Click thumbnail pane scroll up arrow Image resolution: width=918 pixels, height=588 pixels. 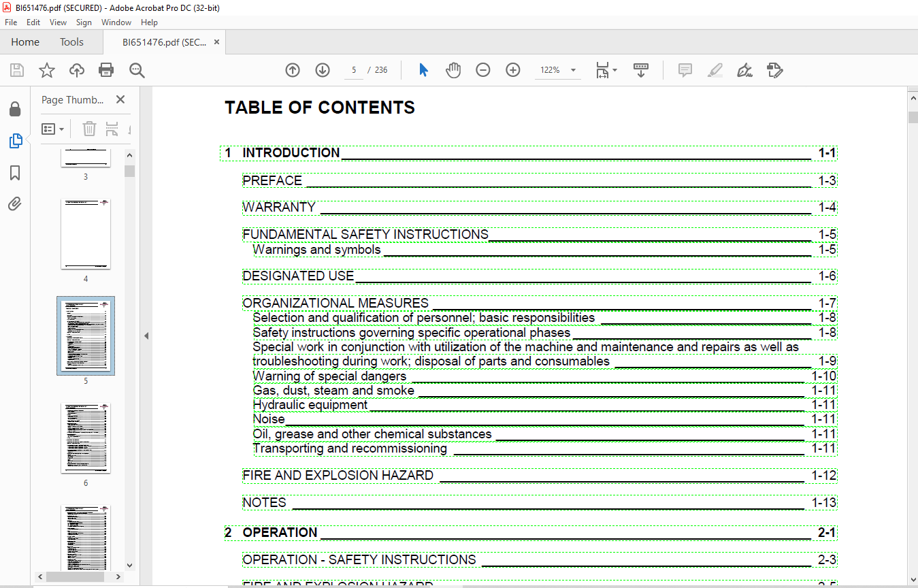tap(129, 155)
